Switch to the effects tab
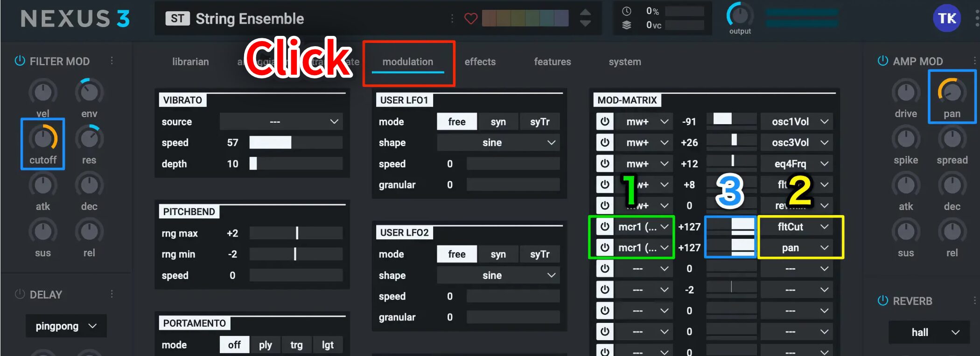 [480, 62]
